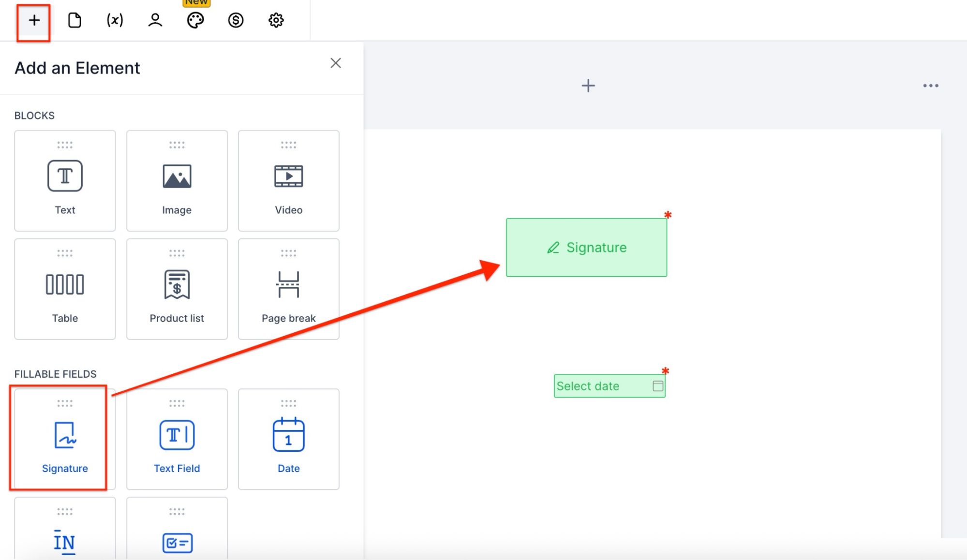Choose the Product list block
Viewport: 967px width, 560px height.
pos(177,289)
